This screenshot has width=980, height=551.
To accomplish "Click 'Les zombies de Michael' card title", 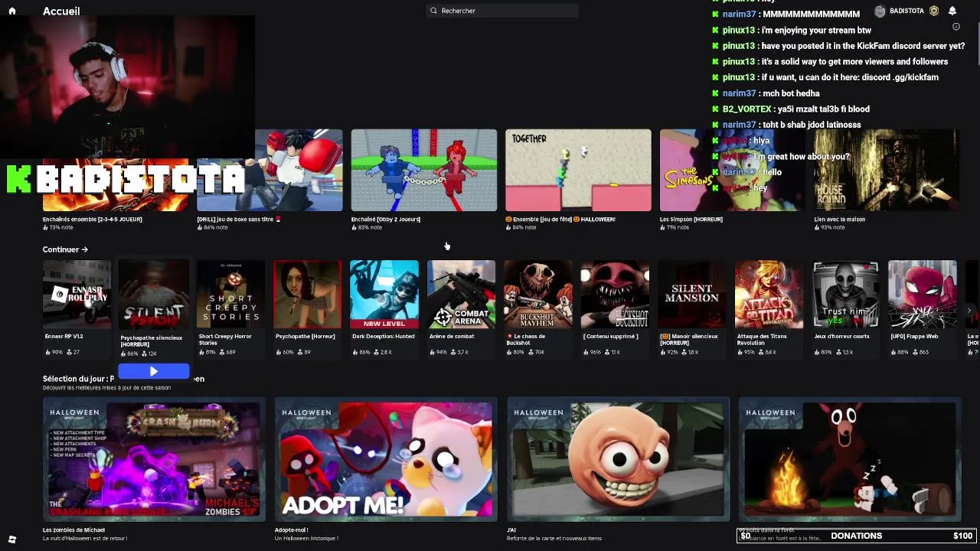I will pyautogui.click(x=73, y=530).
